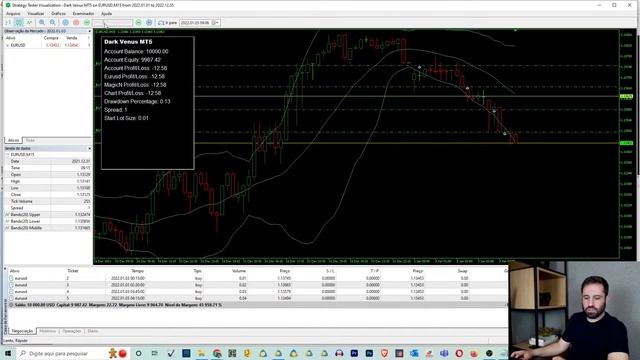The image size is (640, 360).
Task: Open the Outlook taskbar icon
Action: point(414,353)
